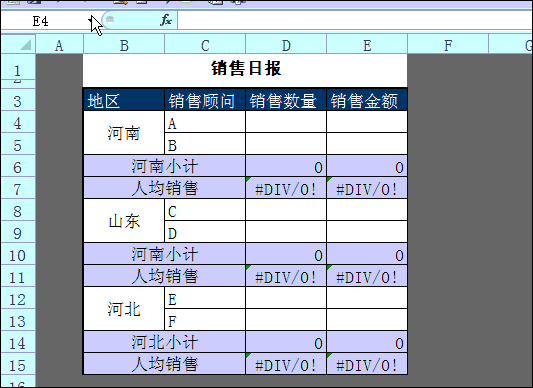Viewport: 533px width, 388px height.
Task: Select column F header
Action: point(448,45)
